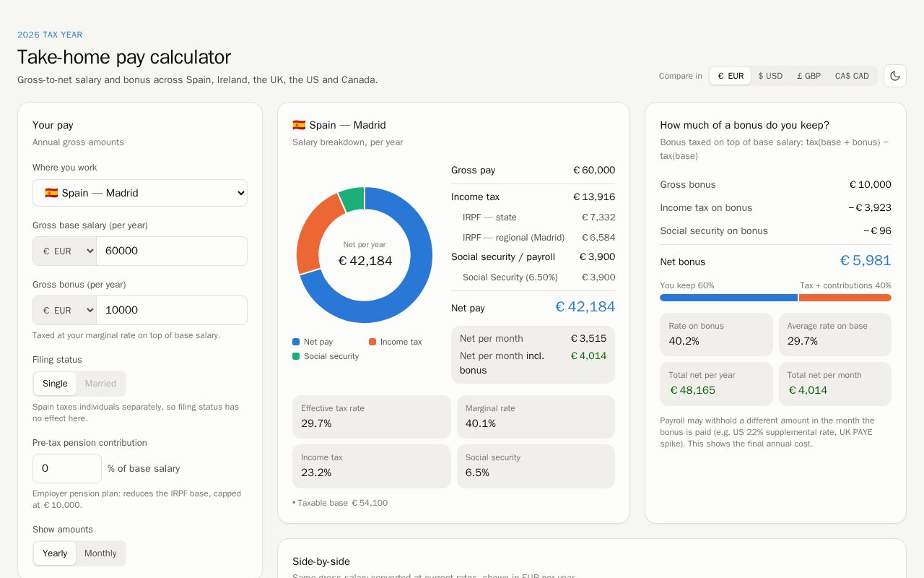Click the Social security on bonus row
This screenshot has width=924, height=578.
(775, 231)
